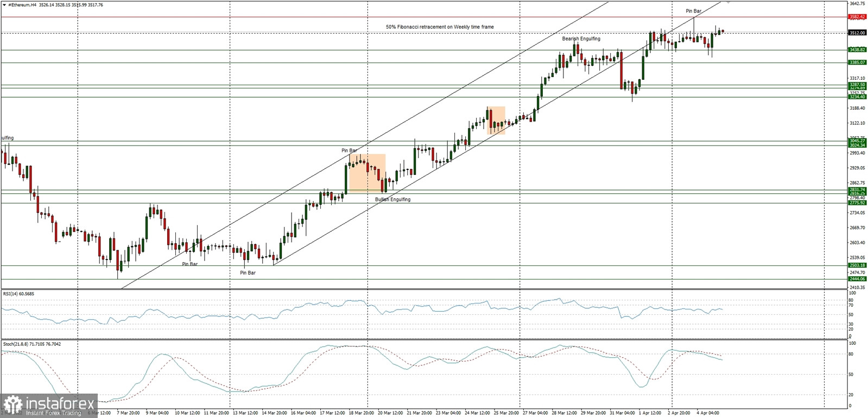
Task: Click the 2669.70 price scale value
Action: point(857,228)
